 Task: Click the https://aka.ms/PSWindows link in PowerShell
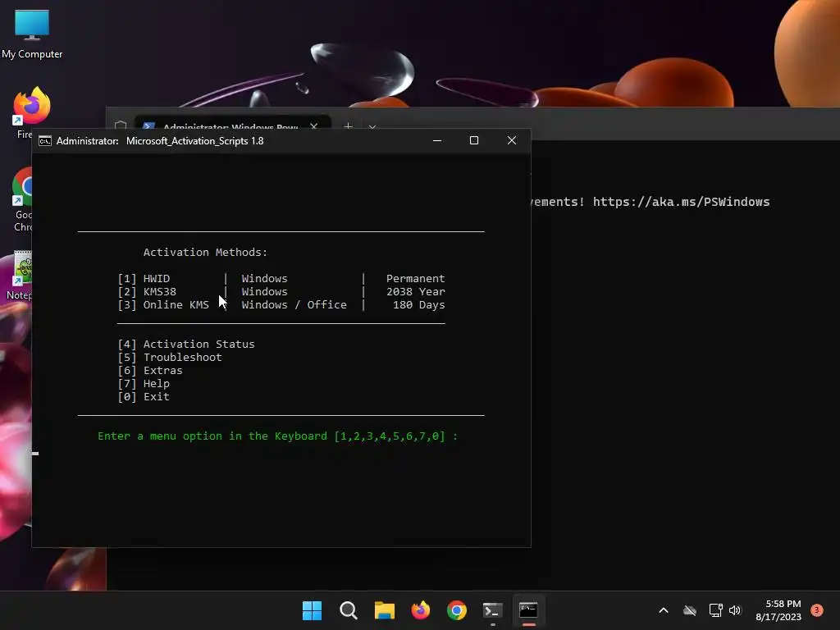681,202
